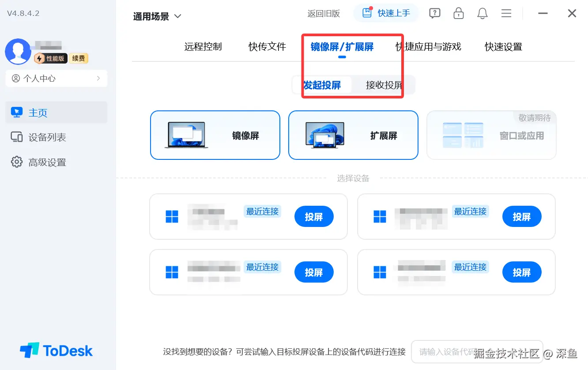Screen dimensions: 588x370
Task: Click the 选择设备 section label
Action: 353,178
